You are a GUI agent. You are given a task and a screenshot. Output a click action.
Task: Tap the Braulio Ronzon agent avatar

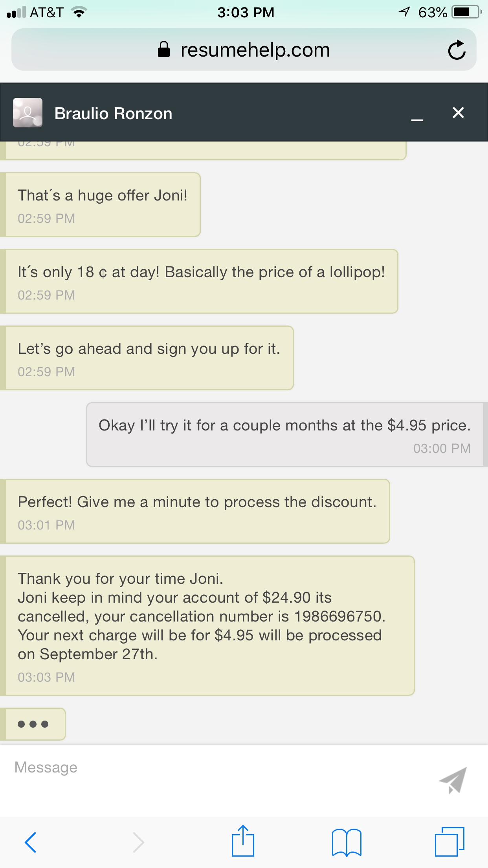coord(28,113)
